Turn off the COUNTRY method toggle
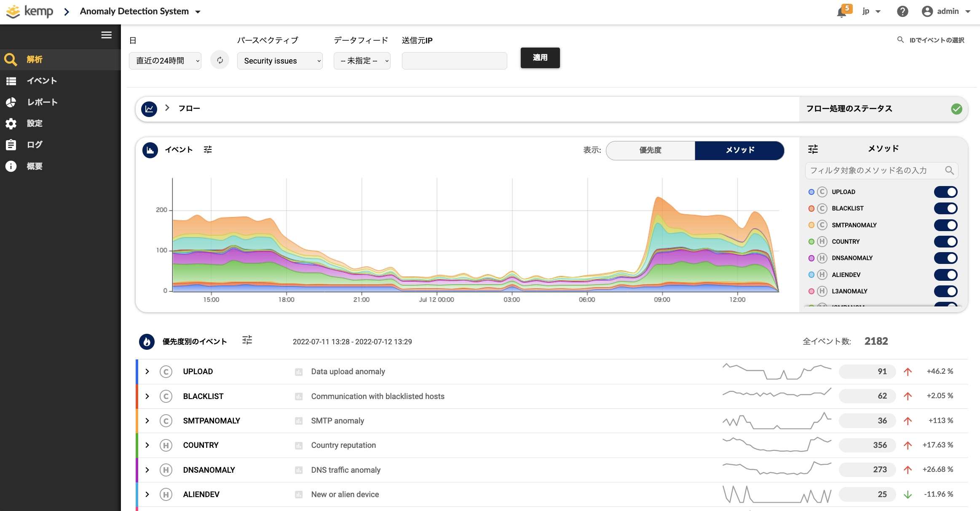980x511 pixels. 945,242
